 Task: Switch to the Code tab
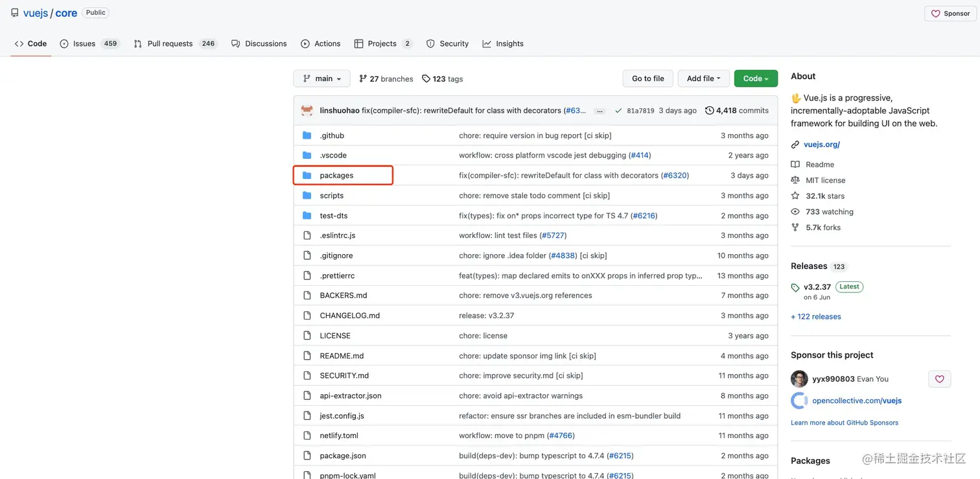pyautogui.click(x=30, y=43)
